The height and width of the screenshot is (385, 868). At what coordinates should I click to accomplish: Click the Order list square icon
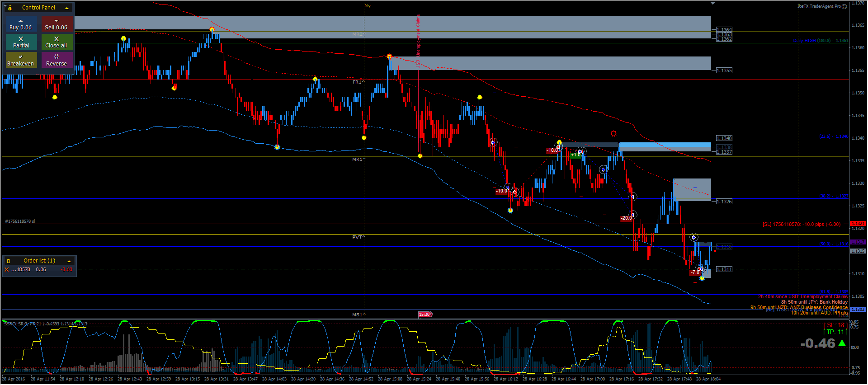coord(8,261)
